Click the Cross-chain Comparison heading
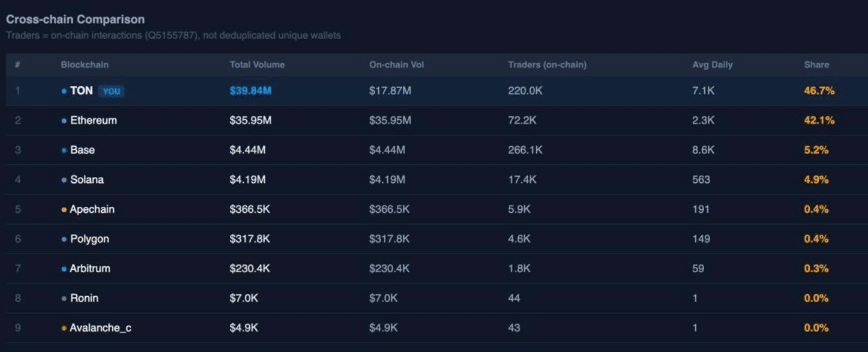868x352 pixels. point(75,20)
